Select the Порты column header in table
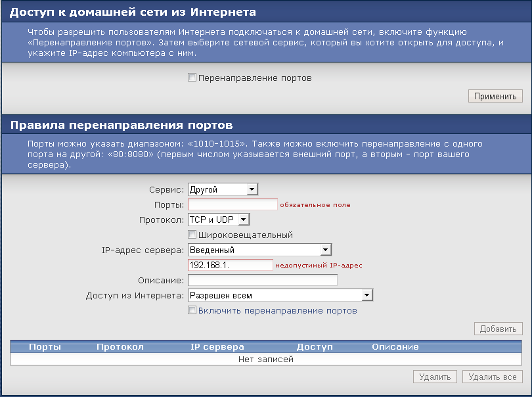Screen dimensions: 532x397 (45, 346)
